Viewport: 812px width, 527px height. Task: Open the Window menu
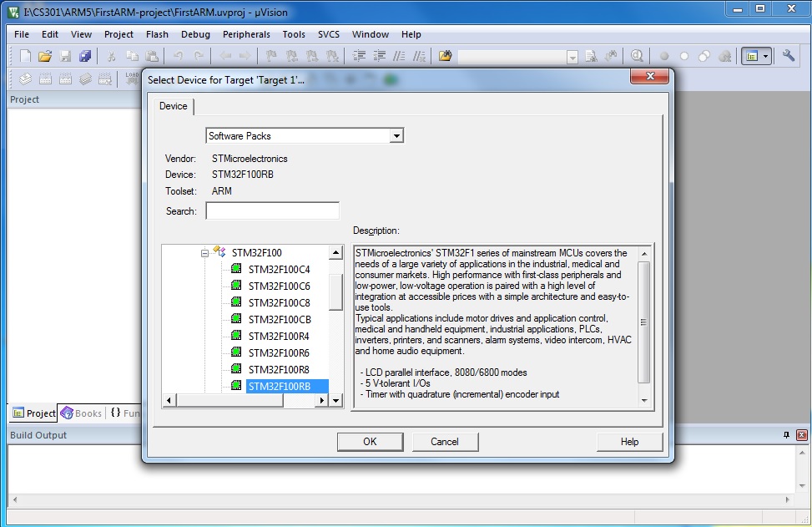point(371,34)
